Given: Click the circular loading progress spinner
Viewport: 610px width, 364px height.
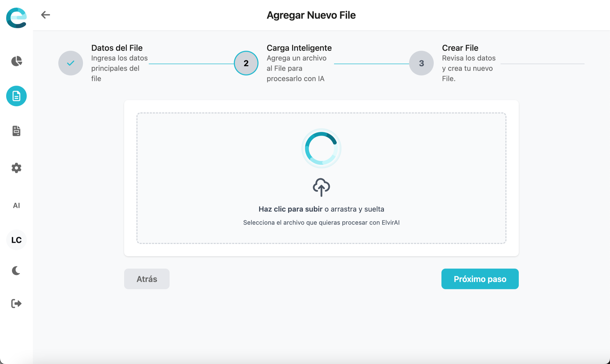Looking at the screenshot, I should [x=321, y=148].
